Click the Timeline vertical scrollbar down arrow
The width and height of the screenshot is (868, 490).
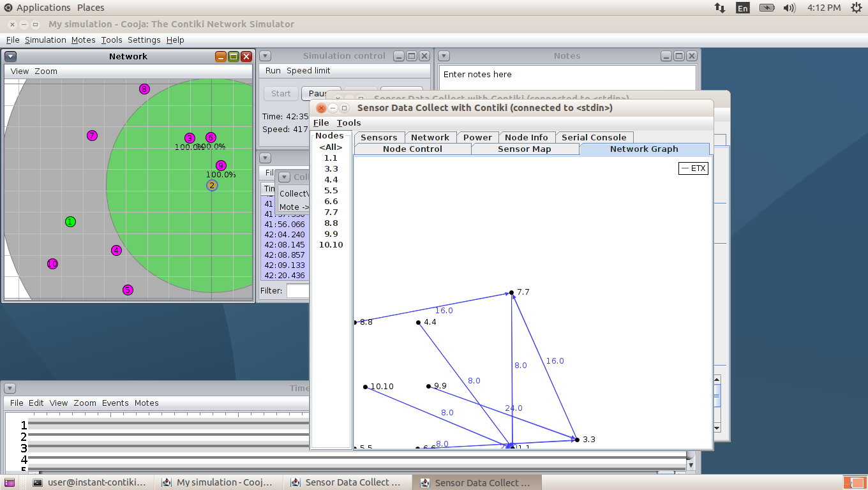pyautogui.click(x=691, y=465)
